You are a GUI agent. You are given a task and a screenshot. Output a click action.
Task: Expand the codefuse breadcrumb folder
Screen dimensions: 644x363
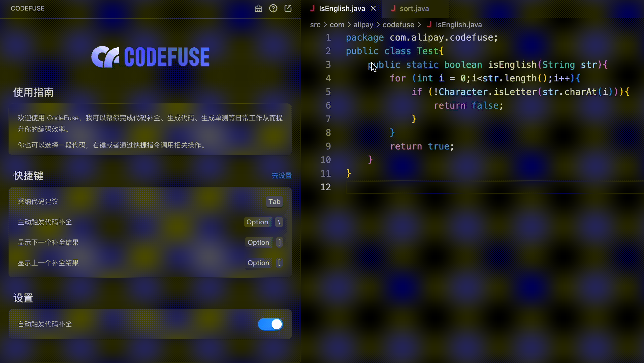[398, 25]
